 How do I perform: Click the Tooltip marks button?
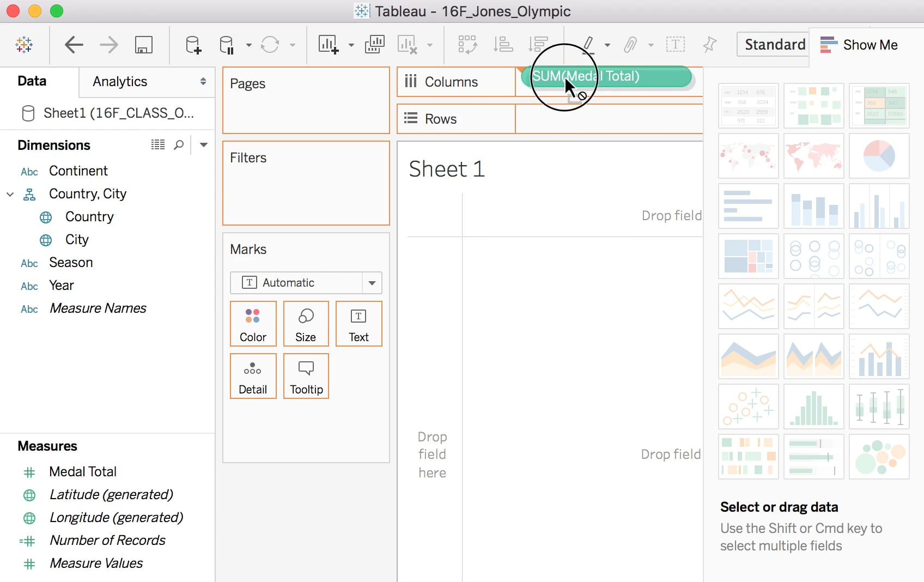[306, 376]
